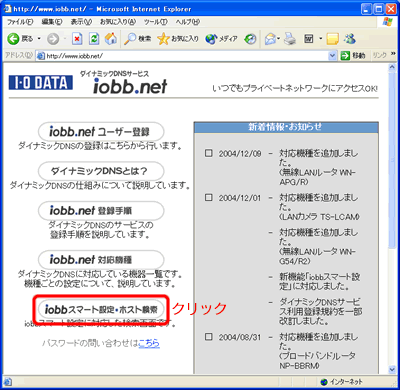
Task: Open the ツール(T) menu
Action: coord(155,22)
